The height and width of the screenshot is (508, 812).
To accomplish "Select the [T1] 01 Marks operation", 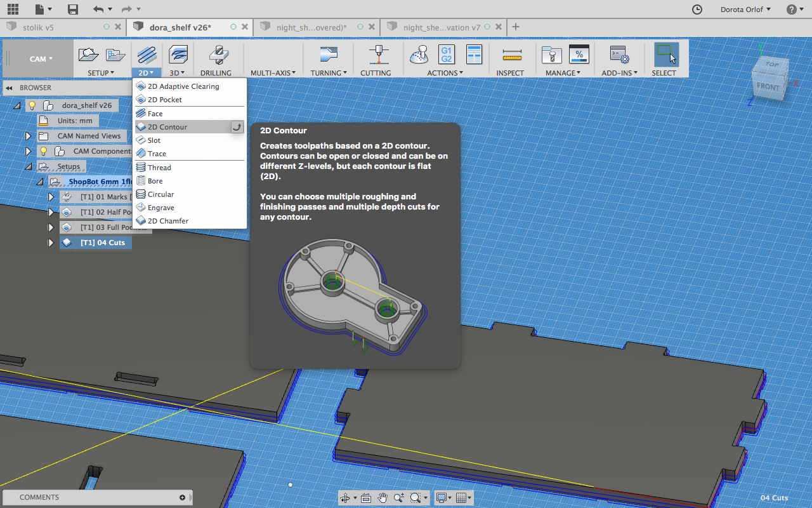I will [103, 197].
